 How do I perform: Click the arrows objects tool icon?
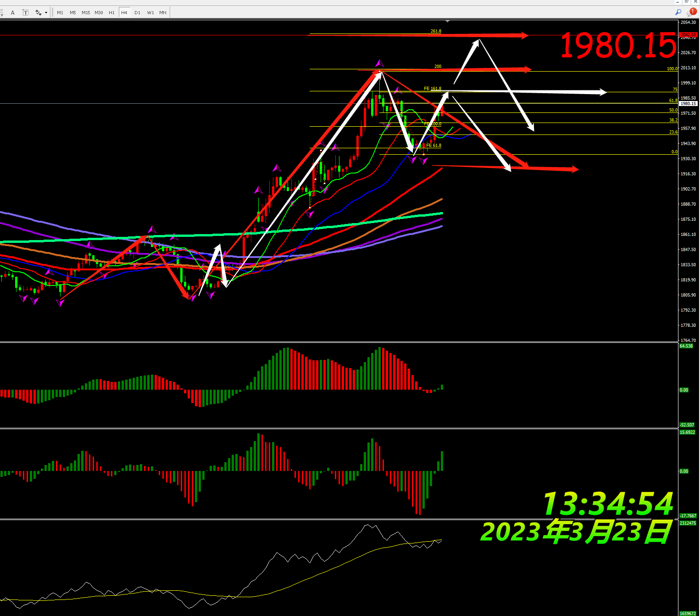tap(39, 12)
